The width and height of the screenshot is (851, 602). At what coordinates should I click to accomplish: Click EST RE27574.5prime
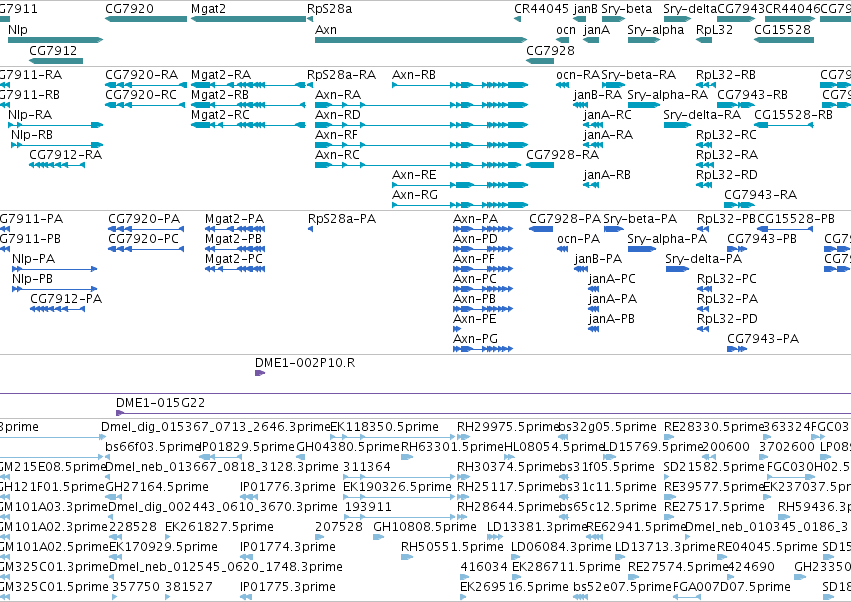(678, 567)
